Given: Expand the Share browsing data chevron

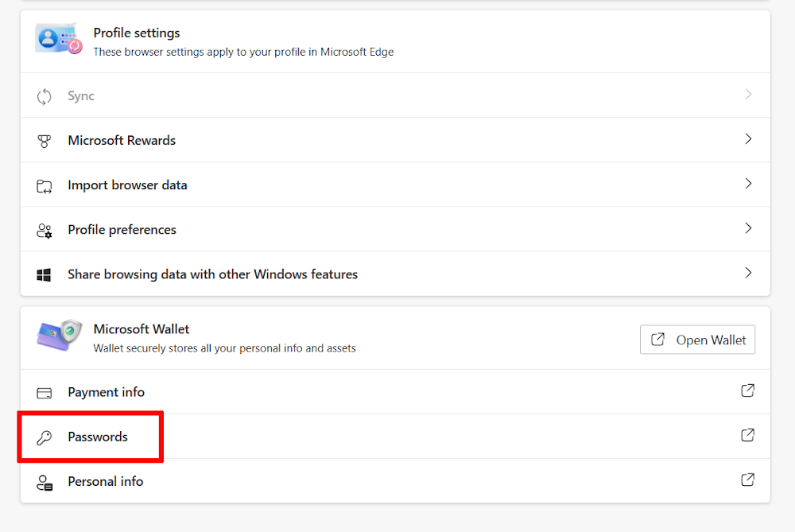Looking at the screenshot, I should (x=748, y=273).
